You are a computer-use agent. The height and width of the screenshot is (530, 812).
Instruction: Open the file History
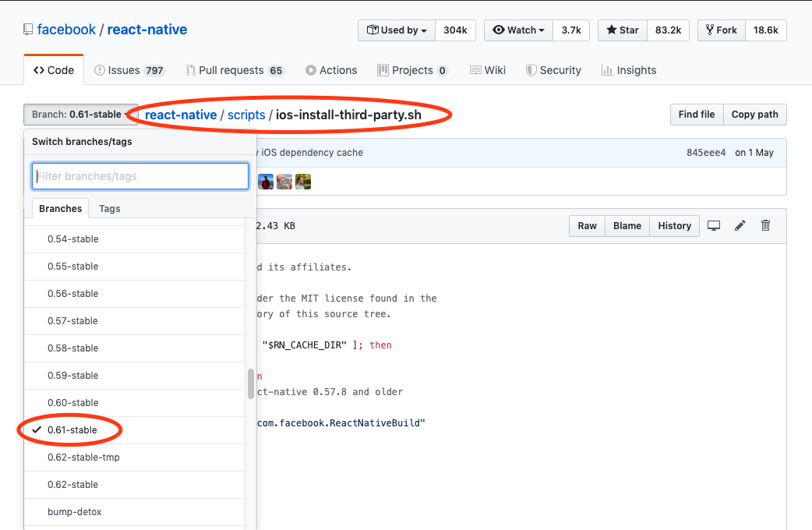pos(674,226)
